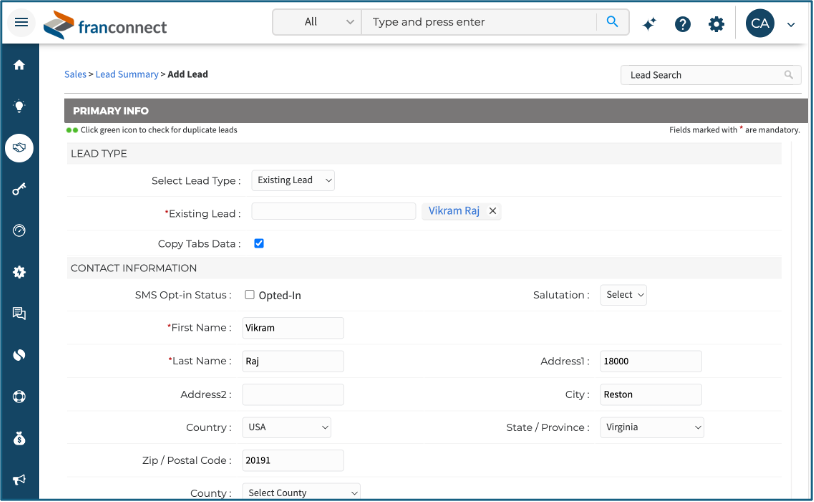Click the green duplicate-check dots icon
The width and height of the screenshot is (814, 502).
click(72, 130)
